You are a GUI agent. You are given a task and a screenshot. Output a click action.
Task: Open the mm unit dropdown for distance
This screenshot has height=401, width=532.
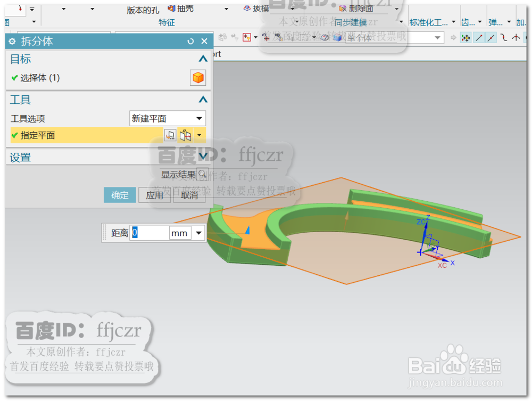pyautogui.click(x=198, y=232)
